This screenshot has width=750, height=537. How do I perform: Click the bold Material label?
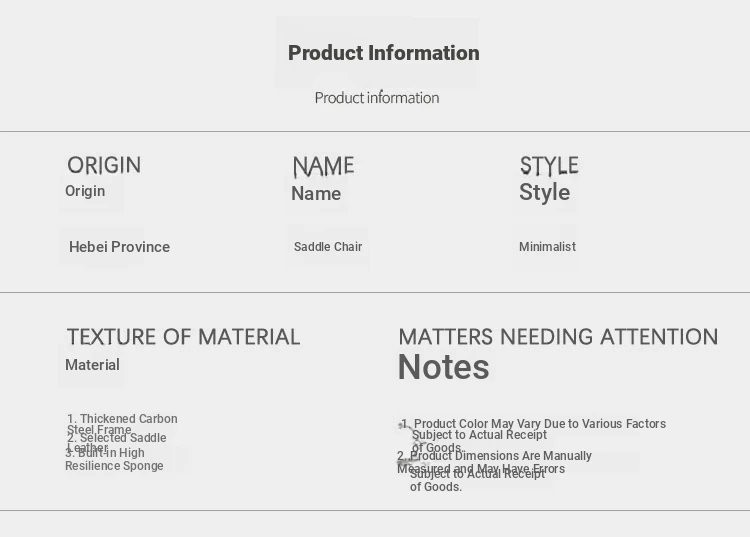92,365
